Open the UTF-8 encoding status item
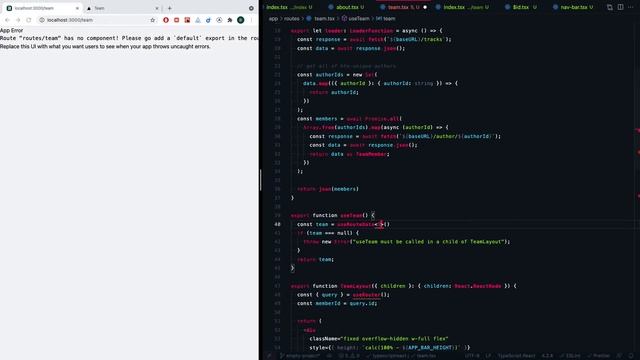This screenshot has width=640, height=360. 472,356
